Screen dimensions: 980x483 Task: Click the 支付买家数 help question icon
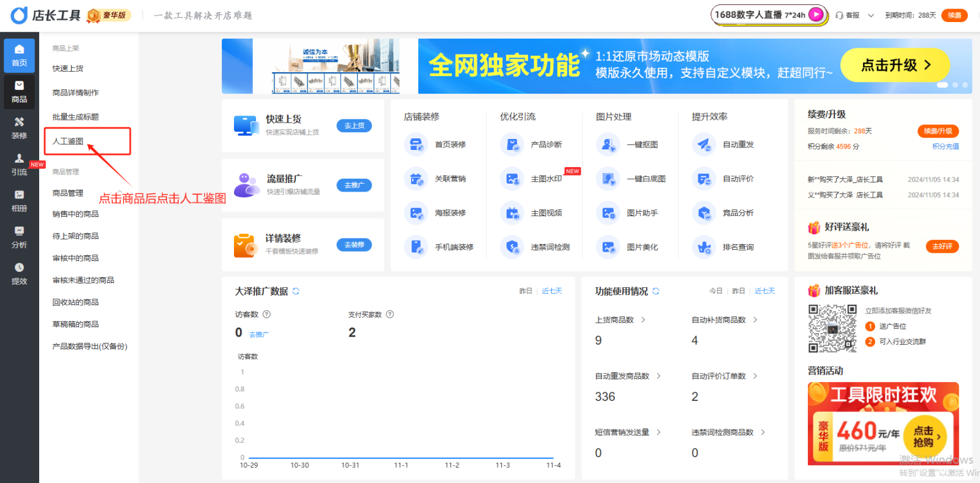tap(390, 314)
